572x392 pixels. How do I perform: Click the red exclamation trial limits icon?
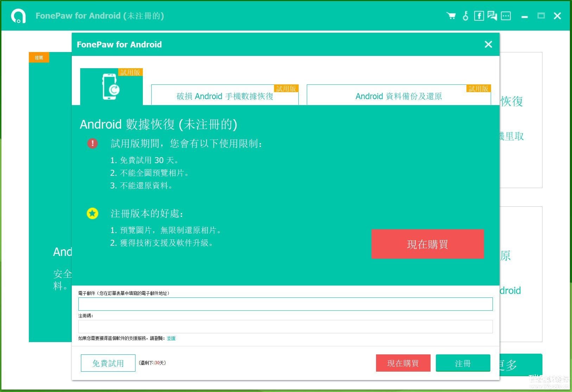[93, 143]
